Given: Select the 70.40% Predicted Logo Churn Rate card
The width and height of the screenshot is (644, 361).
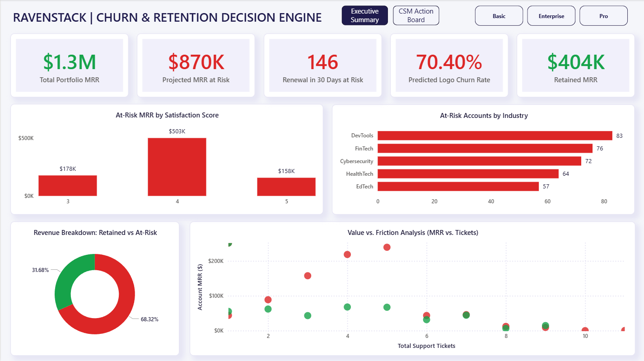Looking at the screenshot, I should pyautogui.click(x=449, y=66).
